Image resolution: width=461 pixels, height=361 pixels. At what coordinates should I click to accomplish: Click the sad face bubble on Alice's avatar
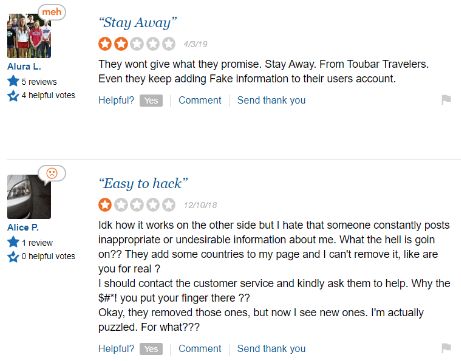coord(52,173)
